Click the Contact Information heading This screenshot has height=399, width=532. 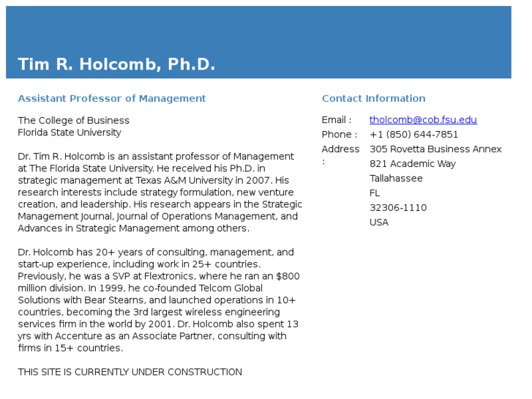pyautogui.click(x=373, y=99)
